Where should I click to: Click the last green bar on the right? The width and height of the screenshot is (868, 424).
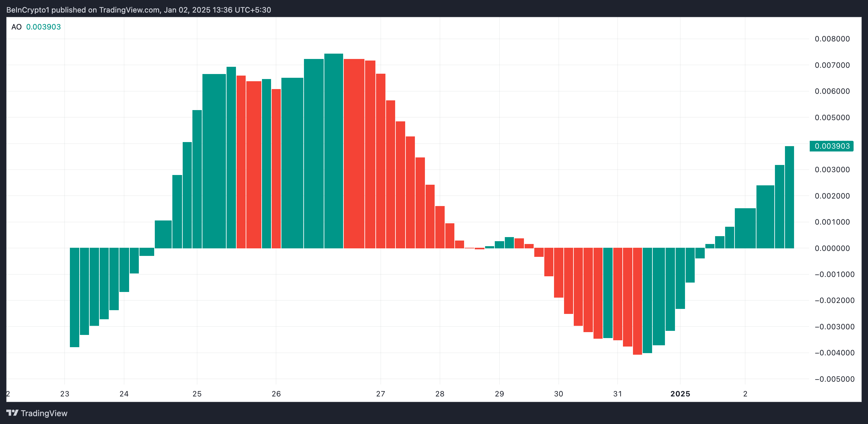pos(789,197)
